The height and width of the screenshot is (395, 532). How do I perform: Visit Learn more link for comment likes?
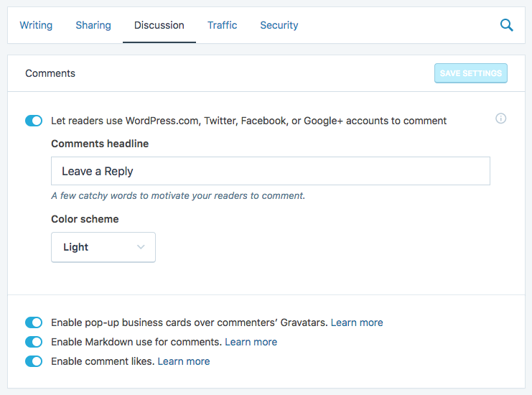click(184, 361)
